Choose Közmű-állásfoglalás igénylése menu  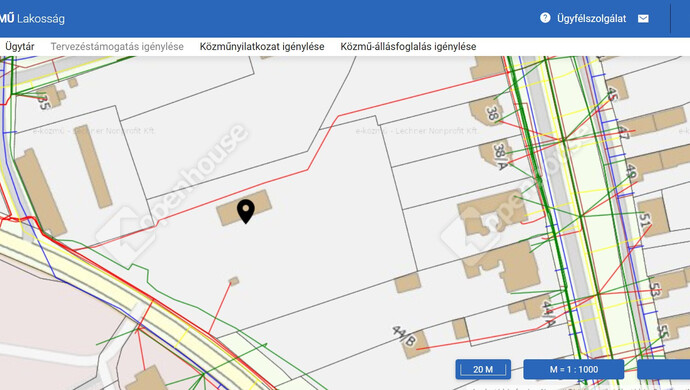tap(408, 47)
